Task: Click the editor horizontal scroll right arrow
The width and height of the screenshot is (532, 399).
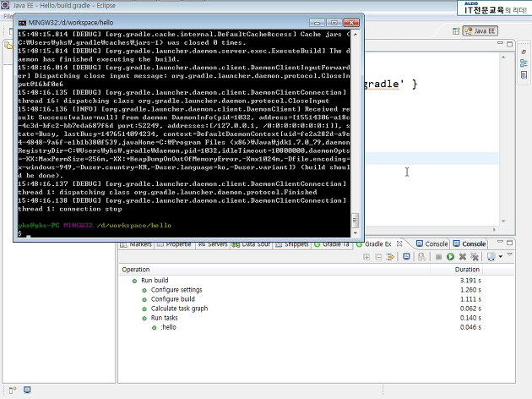Action: [494, 230]
